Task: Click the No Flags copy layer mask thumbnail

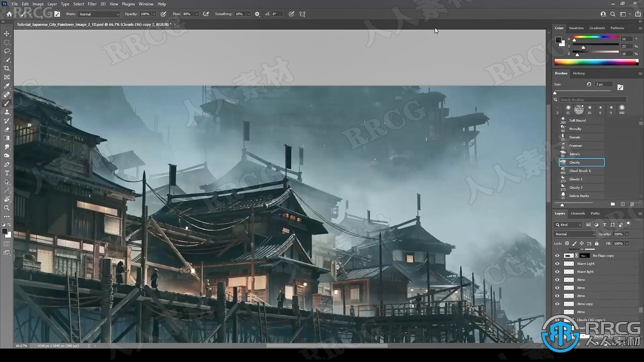Action: point(585,255)
